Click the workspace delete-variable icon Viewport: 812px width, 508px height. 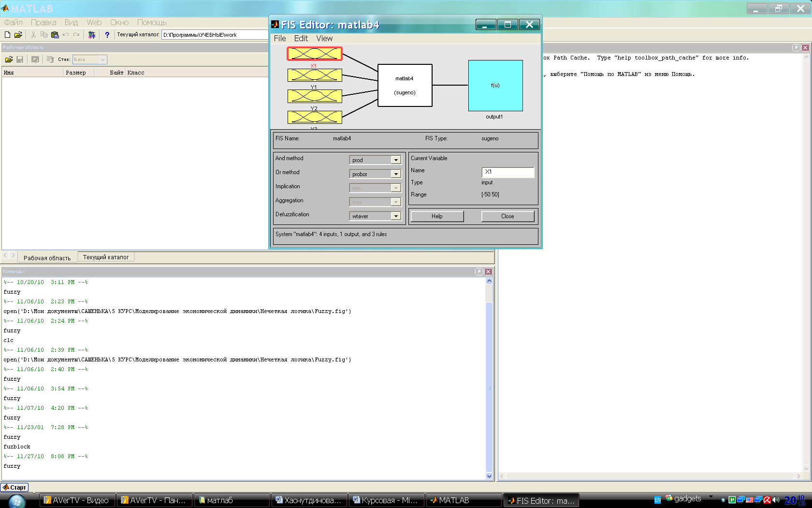pyautogui.click(x=50, y=60)
